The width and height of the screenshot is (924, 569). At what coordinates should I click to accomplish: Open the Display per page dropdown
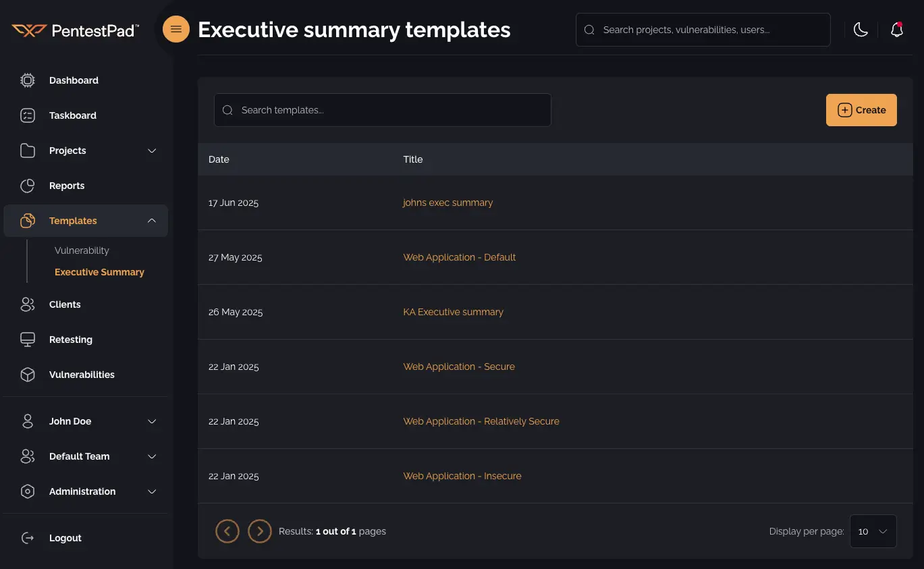click(x=873, y=531)
